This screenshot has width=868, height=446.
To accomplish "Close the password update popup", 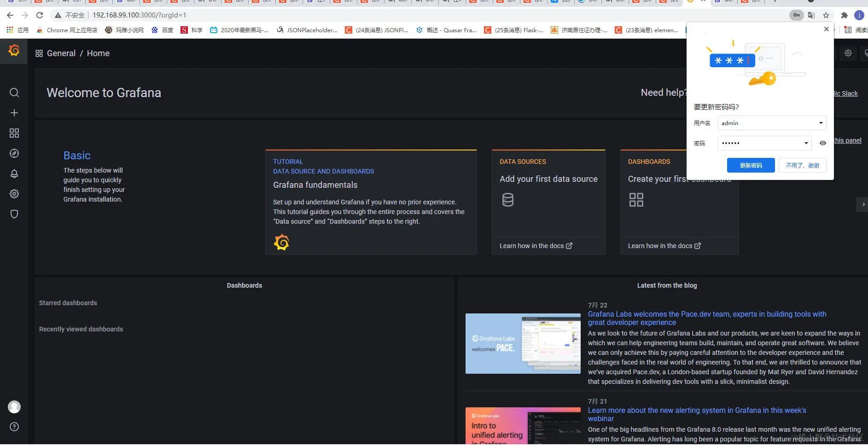I will click(x=827, y=29).
